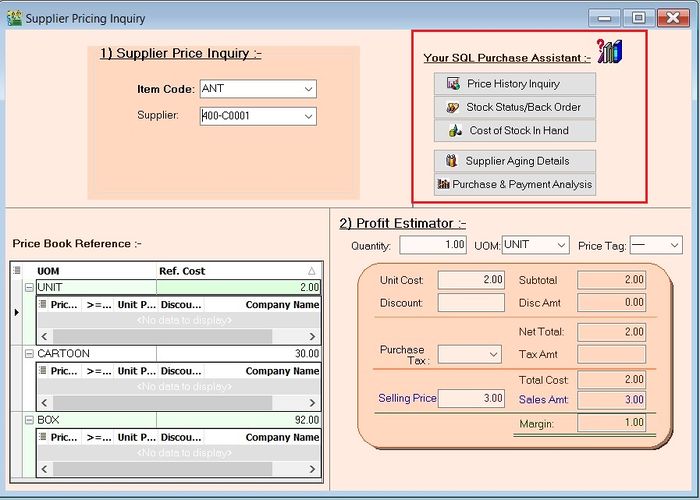Image resolution: width=700 pixels, height=500 pixels.
Task: Open Stock Status/Back Order
Action: point(514,107)
